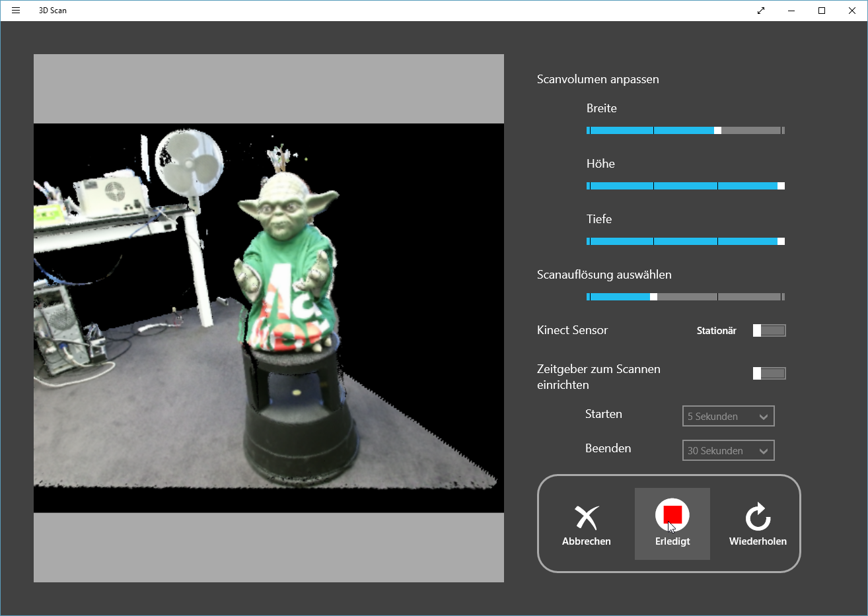Screen dimensions: 868x616
Task: Click the Yoda figure in scan preview
Action: pos(287,264)
